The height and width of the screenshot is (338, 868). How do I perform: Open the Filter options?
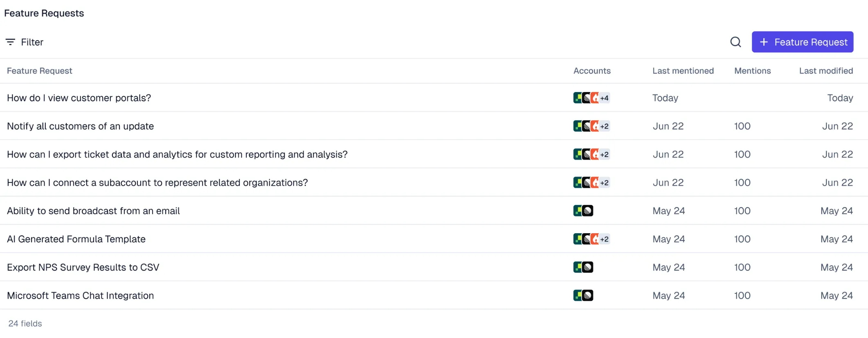pos(25,42)
